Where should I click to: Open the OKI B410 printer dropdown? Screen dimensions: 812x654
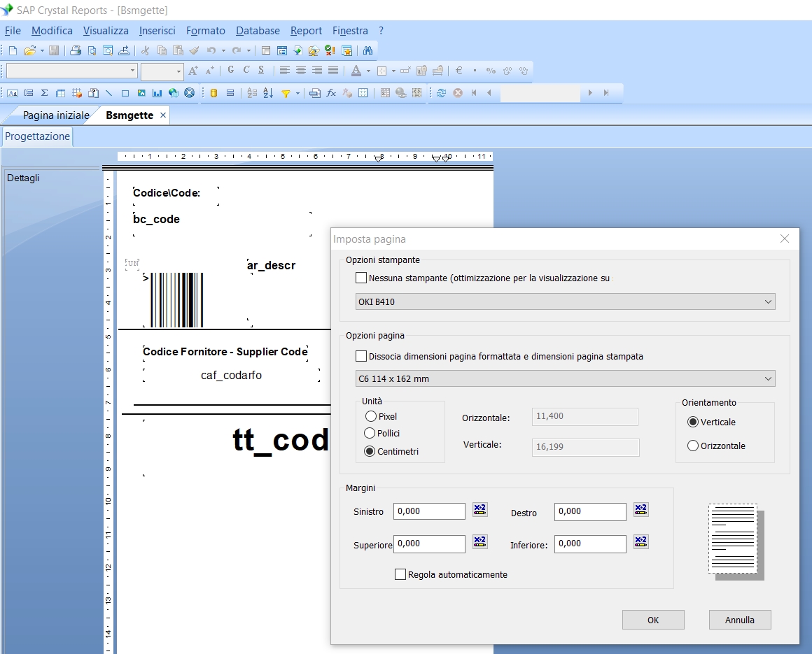click(x=769, y=301)
